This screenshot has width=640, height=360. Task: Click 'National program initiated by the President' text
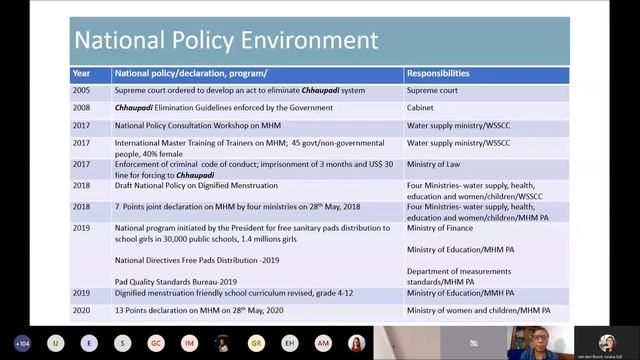click(x=252, y=233)
